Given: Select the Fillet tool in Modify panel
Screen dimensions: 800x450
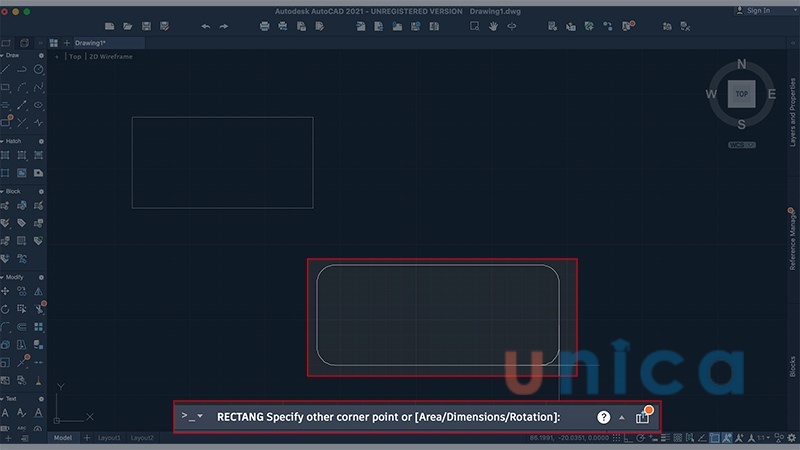Looking at the screenshot, I should click(5, 327).
